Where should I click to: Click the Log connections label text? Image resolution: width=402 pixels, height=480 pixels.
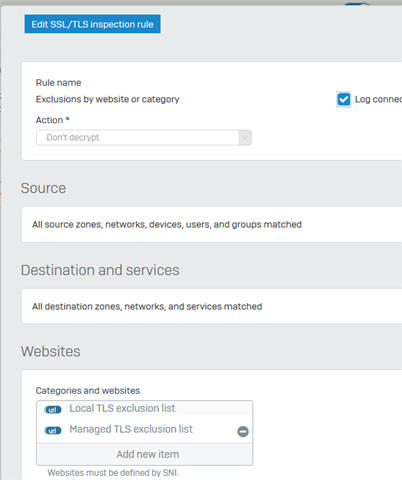pyautogui.click(x=378, y=99)
